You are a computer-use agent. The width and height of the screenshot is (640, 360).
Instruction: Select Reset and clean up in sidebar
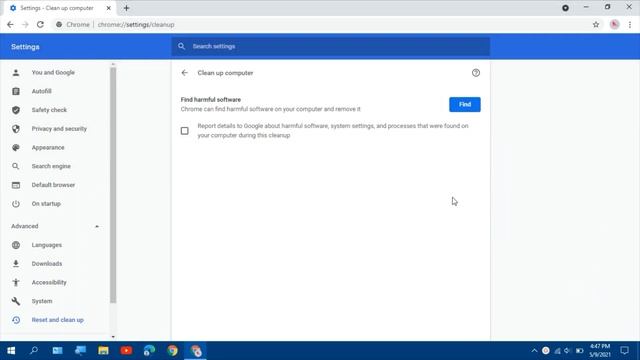pyautogui.click(x=58, y=320)
